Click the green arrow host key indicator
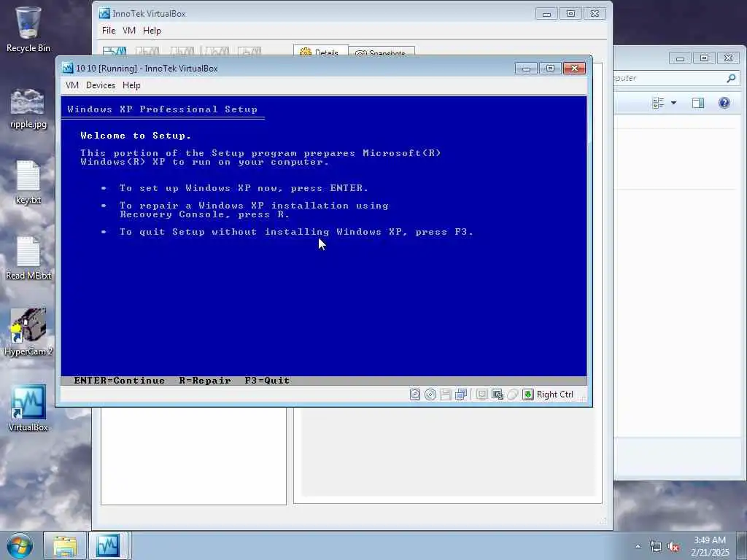This screenshot has height=560, width=747. click(528, 394)
